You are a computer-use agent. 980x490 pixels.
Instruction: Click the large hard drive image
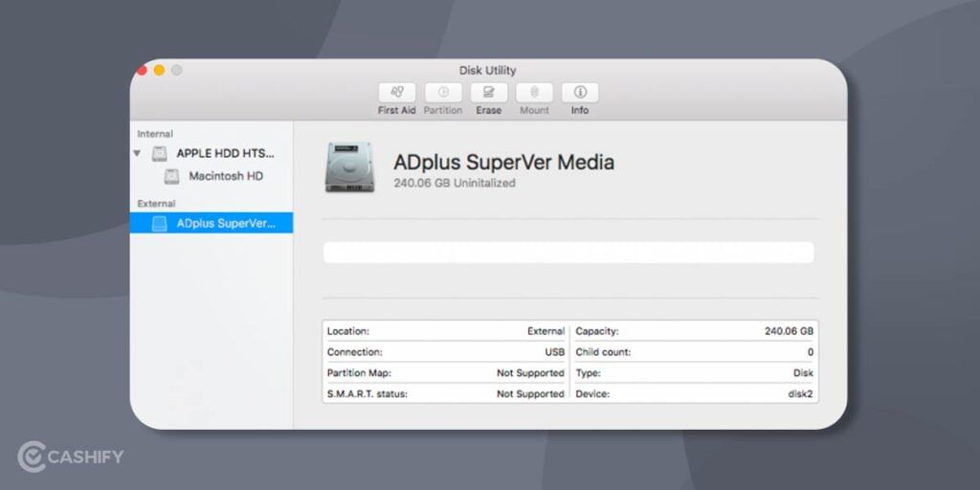350,167
